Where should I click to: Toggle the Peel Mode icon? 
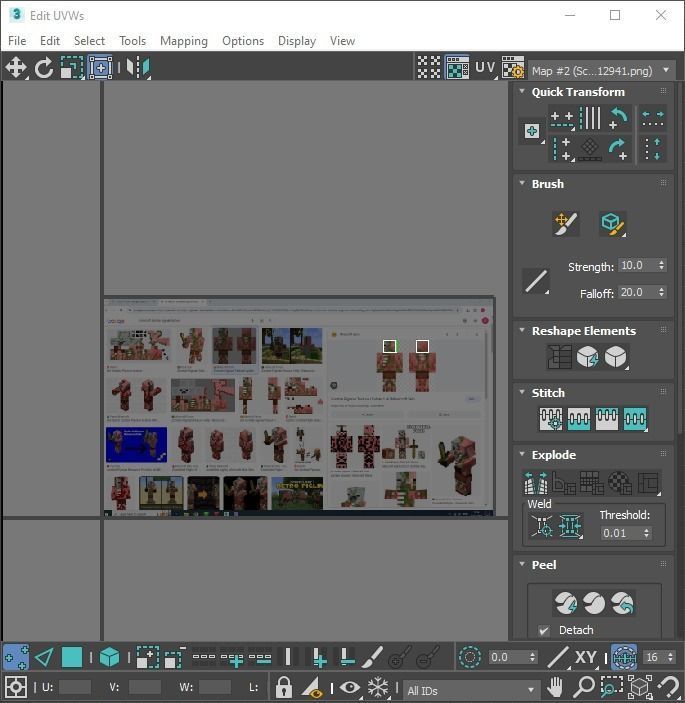coord(594,603)
